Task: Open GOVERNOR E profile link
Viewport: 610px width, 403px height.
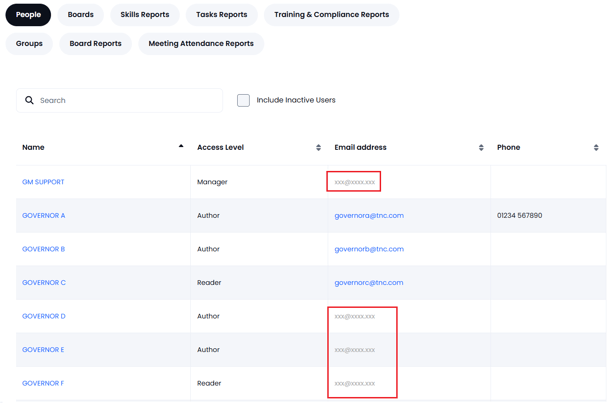Action: 43,350
